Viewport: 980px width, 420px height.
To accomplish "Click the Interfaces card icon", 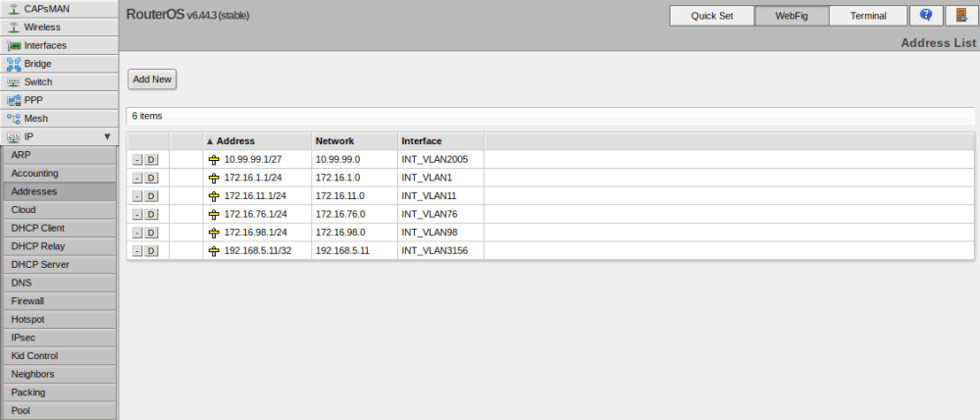I will pyautogui.click(x=14, y=45).
